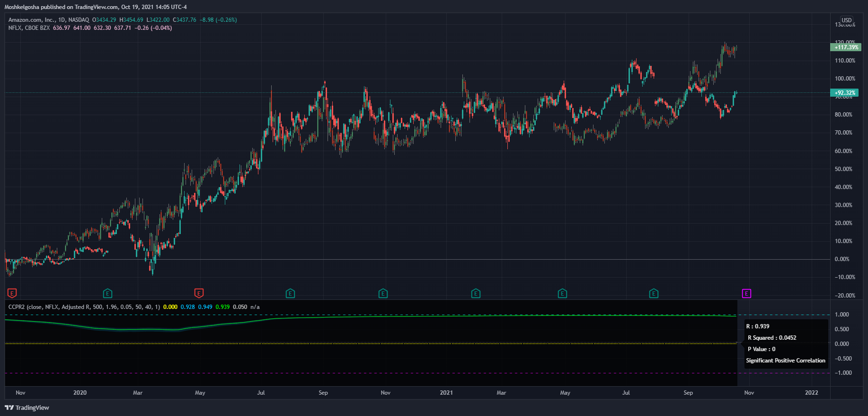
Task: Click the −0.500 indicator axis label
Action: point(843,359)
